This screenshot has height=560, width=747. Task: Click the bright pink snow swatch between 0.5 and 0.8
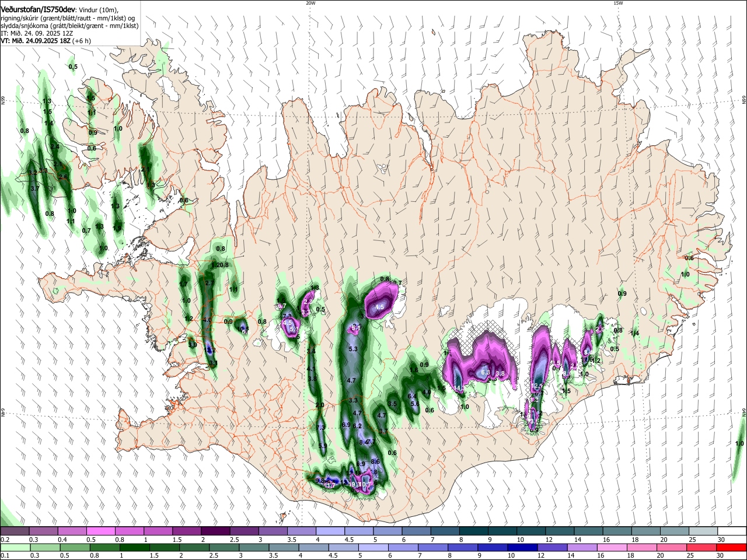(101, 531)
